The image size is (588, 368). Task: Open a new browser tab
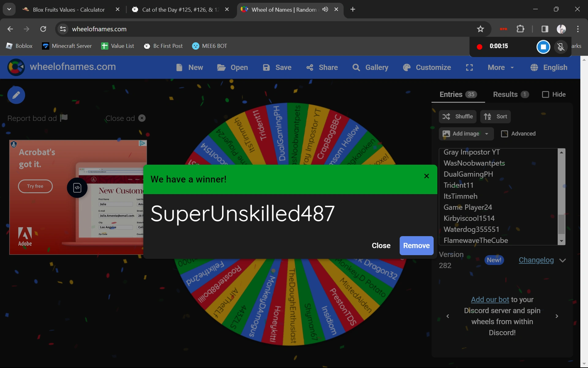pyautogui.click(x=353, y=10)
